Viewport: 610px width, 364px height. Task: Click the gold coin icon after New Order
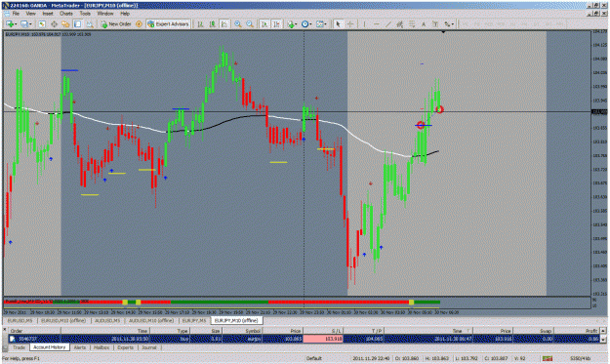click(x=139, y=24)
